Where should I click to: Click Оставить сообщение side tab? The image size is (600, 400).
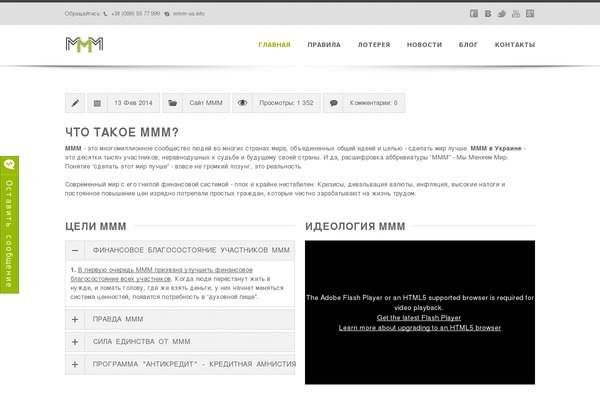(9, 225)
